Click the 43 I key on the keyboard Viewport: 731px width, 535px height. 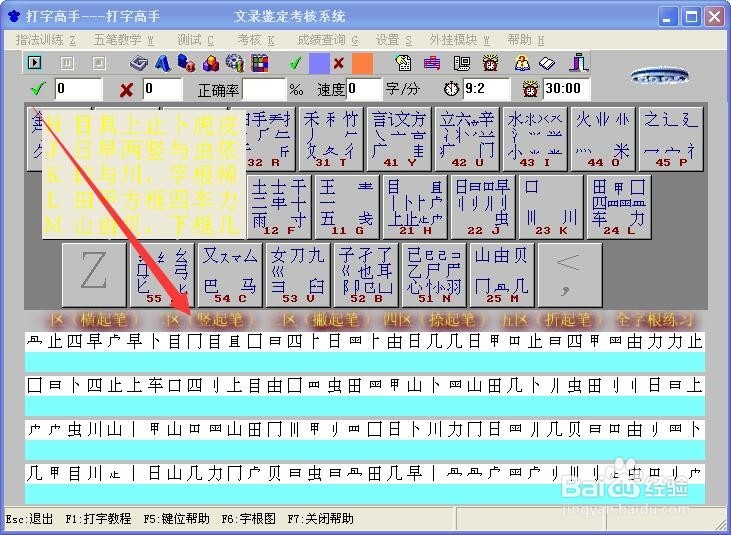pyautogui.click(x=535, y=139)
